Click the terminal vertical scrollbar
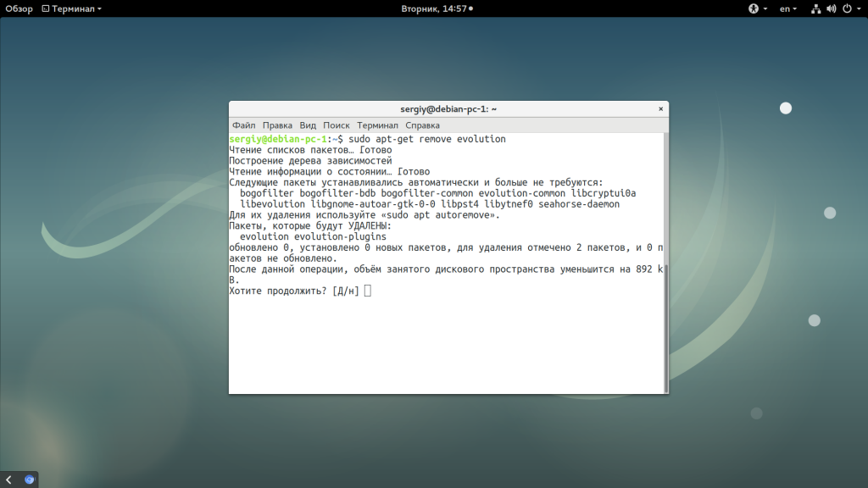 click(665, 322)
